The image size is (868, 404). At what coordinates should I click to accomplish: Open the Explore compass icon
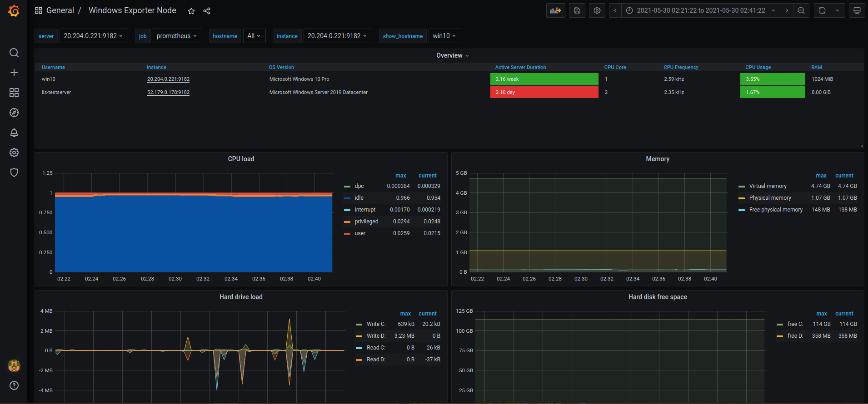14,113
